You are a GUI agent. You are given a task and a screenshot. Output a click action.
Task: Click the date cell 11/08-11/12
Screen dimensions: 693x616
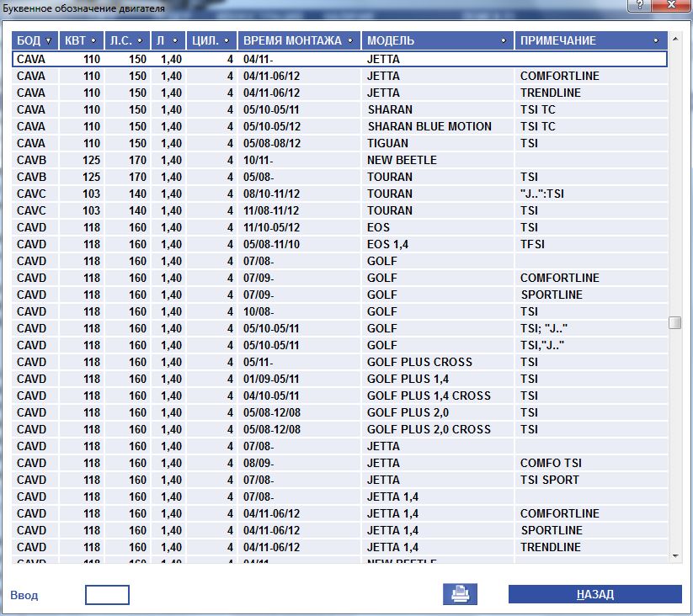[299, 210]
